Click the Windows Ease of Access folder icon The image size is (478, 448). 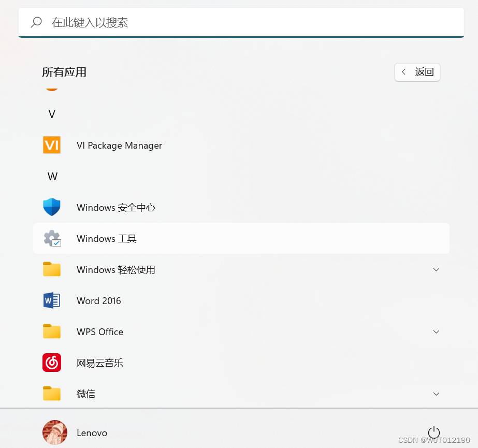52,269
